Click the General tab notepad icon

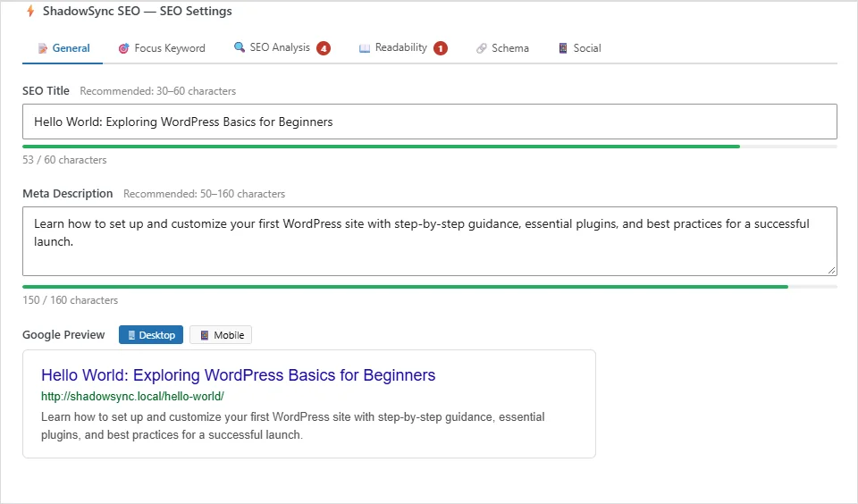point(43,49)
